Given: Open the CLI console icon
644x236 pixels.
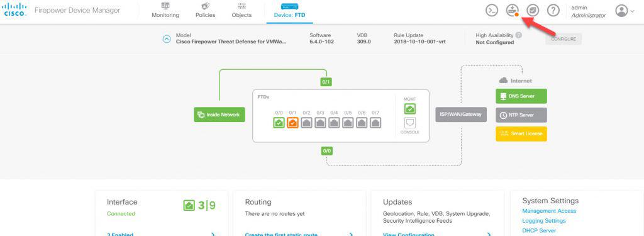Looking at the screenshot, I should (492, 11).
